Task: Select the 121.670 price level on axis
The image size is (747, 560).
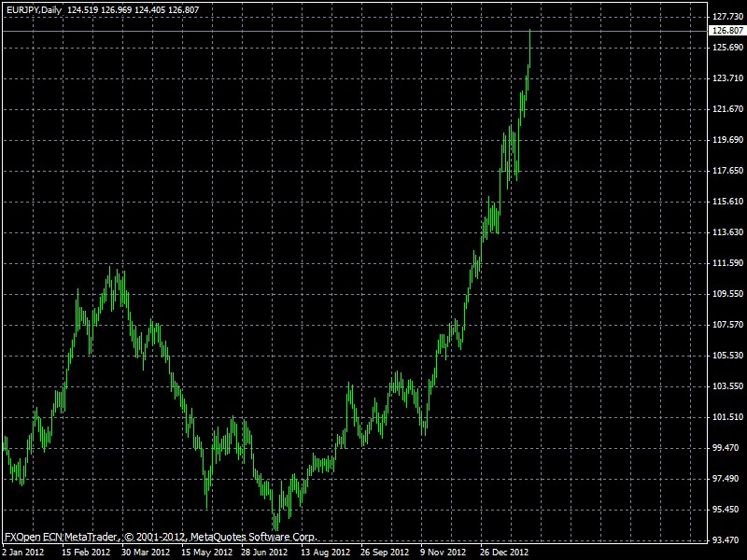Action: pyautogui.click(x=726, y=109)
